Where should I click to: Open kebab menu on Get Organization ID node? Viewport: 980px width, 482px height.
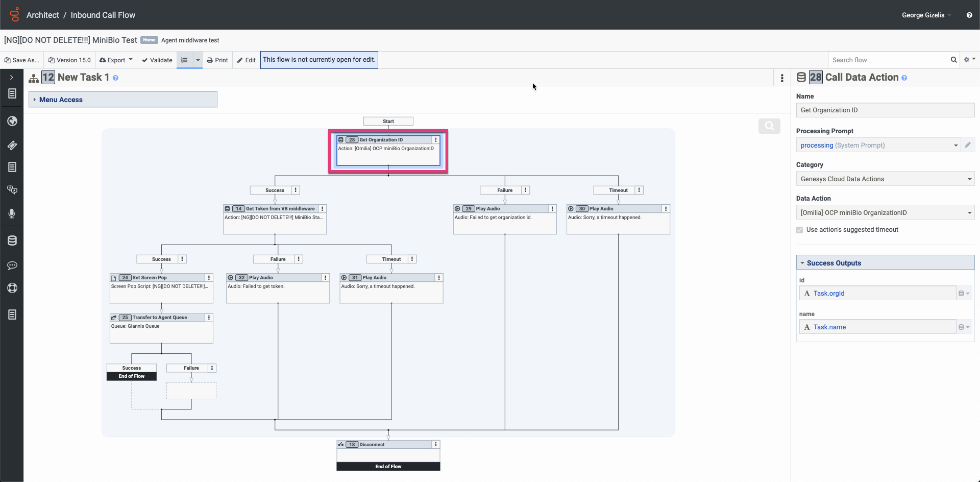pos(435,140)
